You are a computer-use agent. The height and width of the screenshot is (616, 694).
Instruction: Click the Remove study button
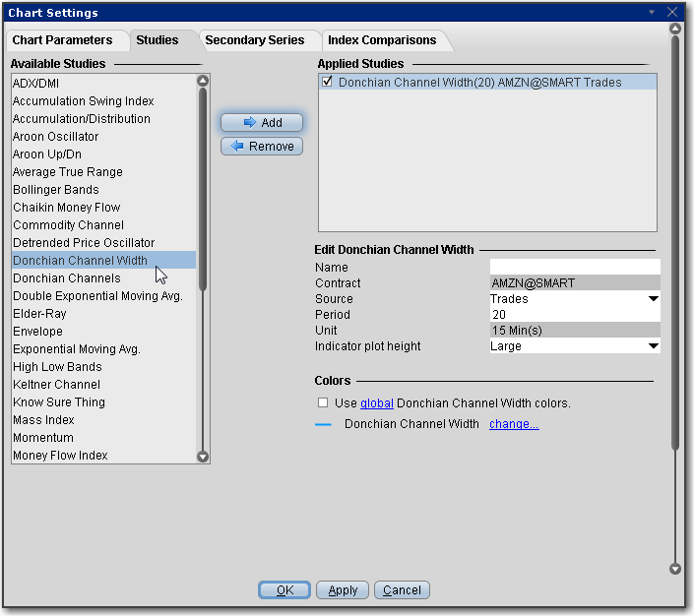coord(262,147)
